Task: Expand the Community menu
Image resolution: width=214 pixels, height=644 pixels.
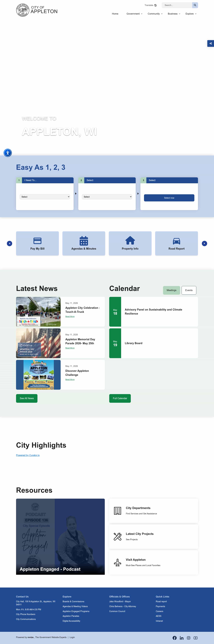Action: coord(155,14)
